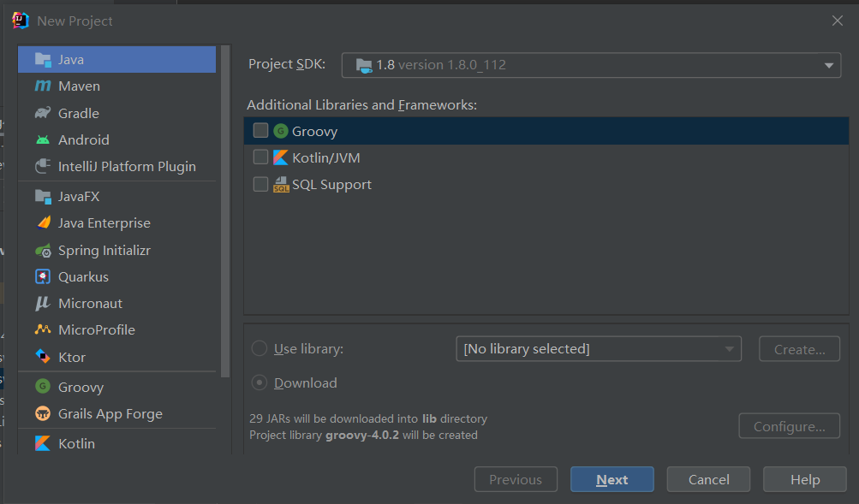Viewport: 859px width, 504px height.
Task: Click the SQL Support label text
Action: tap(331, 185)
